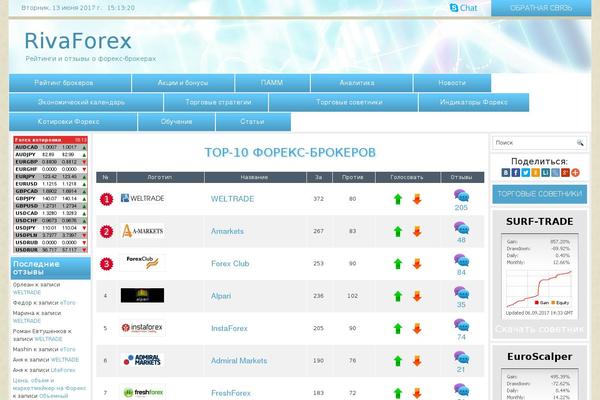Vote down InstaForex broker
The image size is (600, 400).
pyautogui.click(x=417, y=328)
